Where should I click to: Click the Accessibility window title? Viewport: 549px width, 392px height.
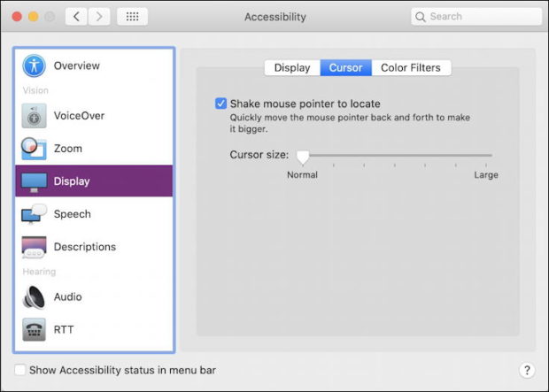[x=275, y=17]
